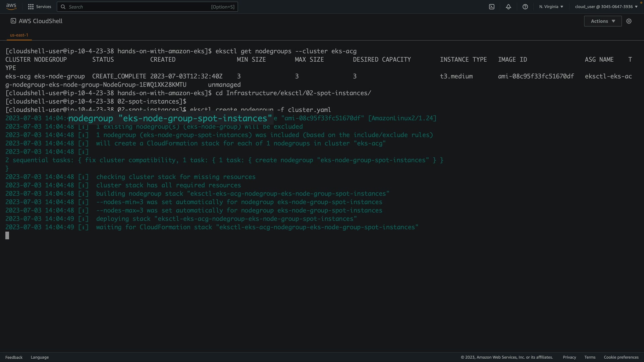
Task: Open CloudShell settings gear icon
Action: (x=629, y=21)
